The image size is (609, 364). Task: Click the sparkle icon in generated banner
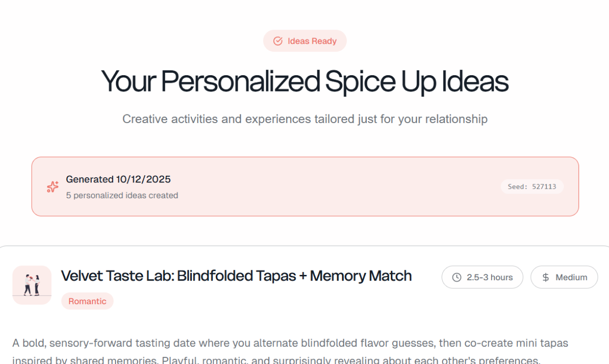click(53, 187)
